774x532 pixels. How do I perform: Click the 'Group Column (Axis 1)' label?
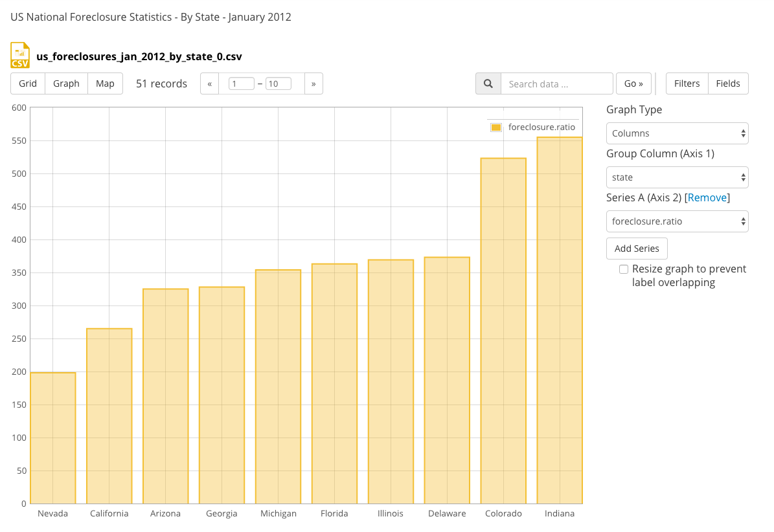tap(660, 154)
